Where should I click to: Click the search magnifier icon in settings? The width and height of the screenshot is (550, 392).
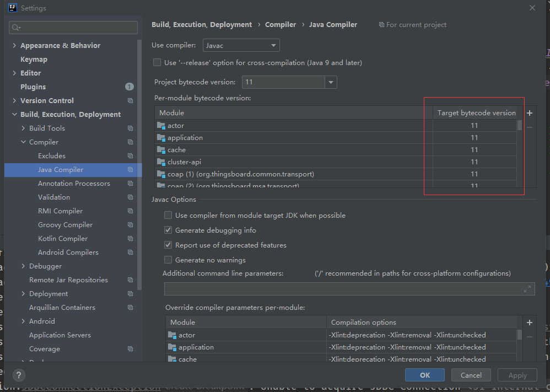[x=16, y=28]
